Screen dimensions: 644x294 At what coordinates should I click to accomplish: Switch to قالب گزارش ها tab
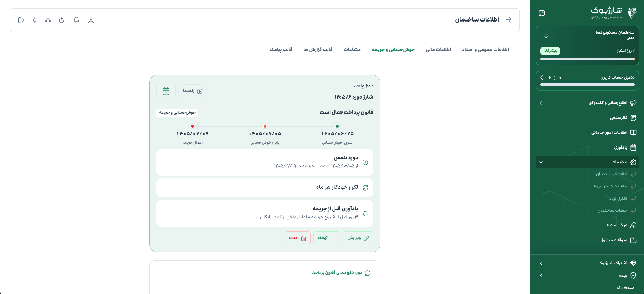coord(318,50)
